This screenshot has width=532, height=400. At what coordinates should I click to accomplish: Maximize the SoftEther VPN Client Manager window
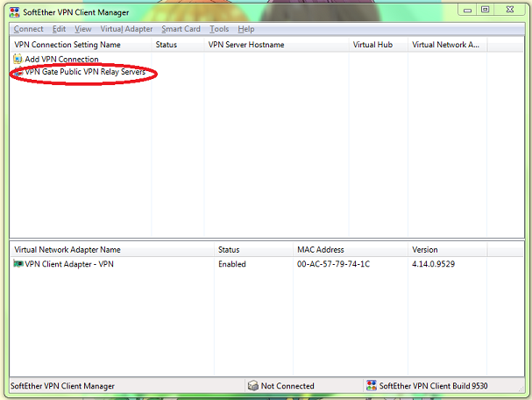click(486, 10)
